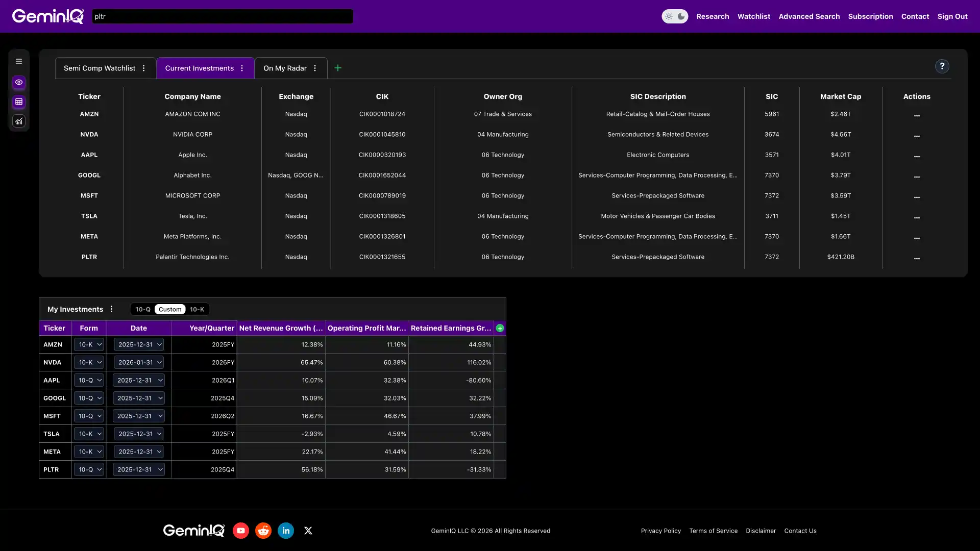This screenshot has width=980, height=551.
Task: Open the Advanced Search page
Action: click(809, 16)
